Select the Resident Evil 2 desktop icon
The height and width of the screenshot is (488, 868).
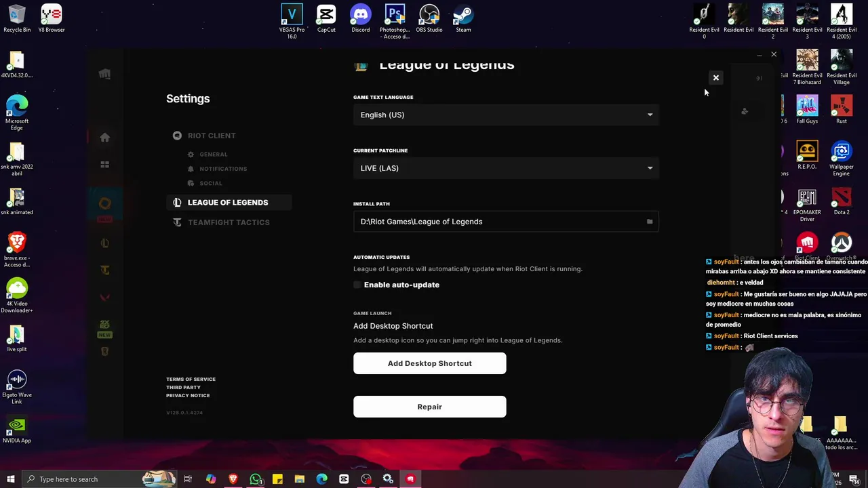click(773, 22)
